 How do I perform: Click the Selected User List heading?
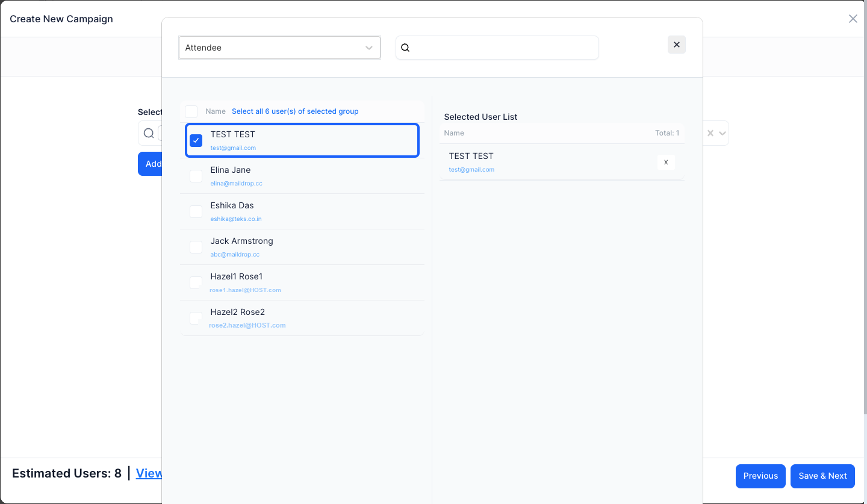click(x=480, y=117)
